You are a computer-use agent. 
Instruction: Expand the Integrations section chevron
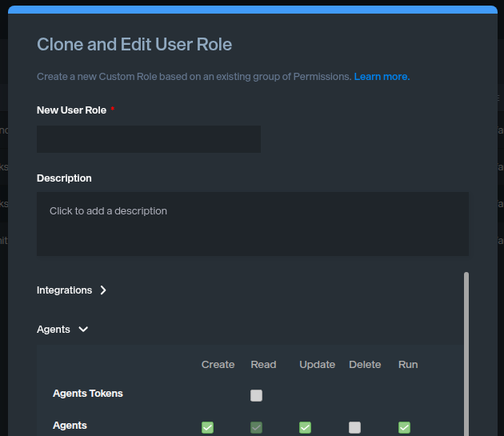pyautogui.click(x=103, y=290)
